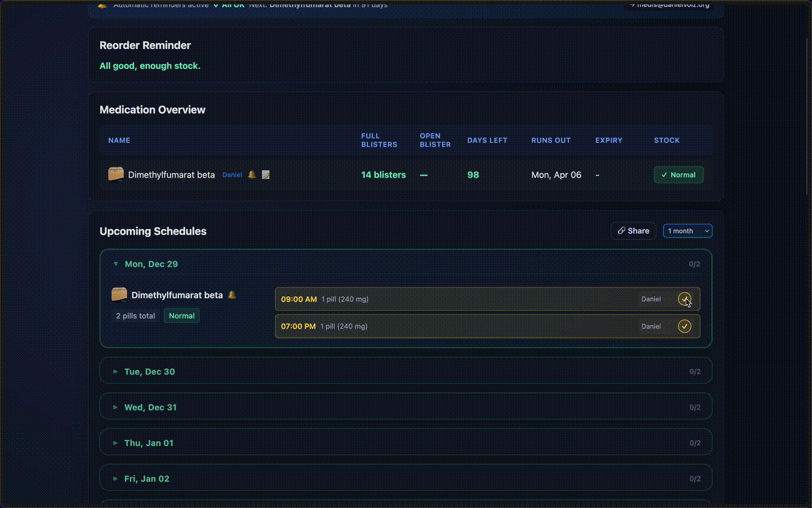Image resolution: width=812 pixels, height=508 pixels.
Task: Click the 0/2 counter on Mon, Dec 29
Action: 695,264
